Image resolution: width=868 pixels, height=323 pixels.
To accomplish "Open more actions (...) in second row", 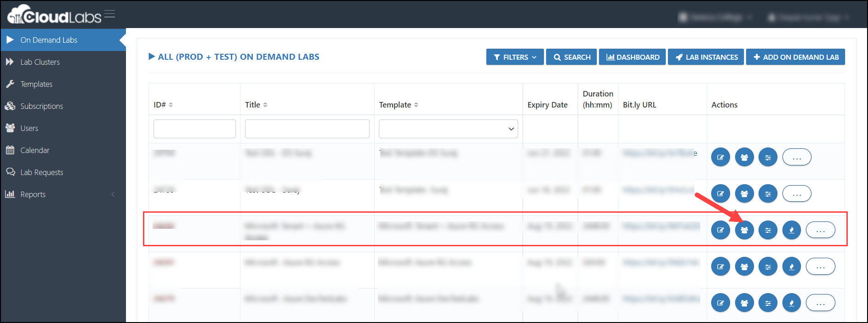I will pos(797,193).
